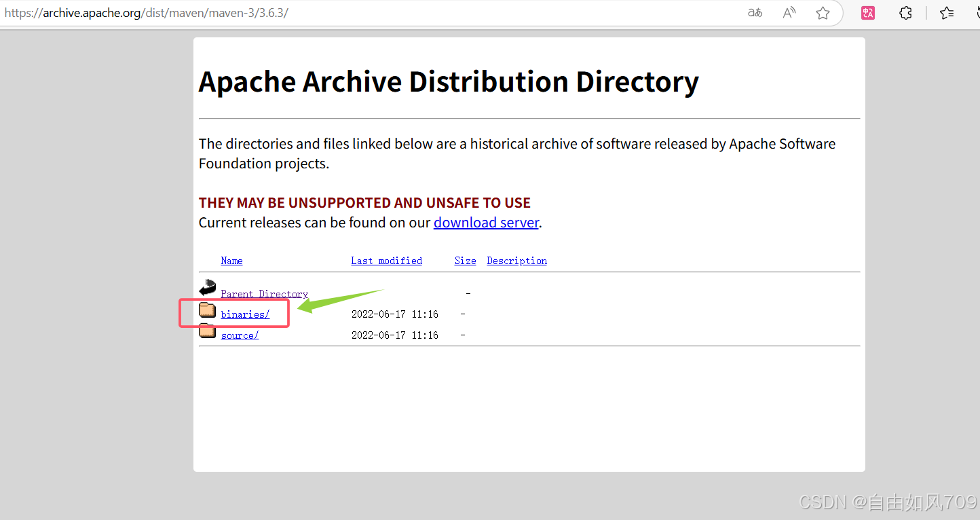
Task: Sort listing by Description column
Action: (x=516, y=261)
